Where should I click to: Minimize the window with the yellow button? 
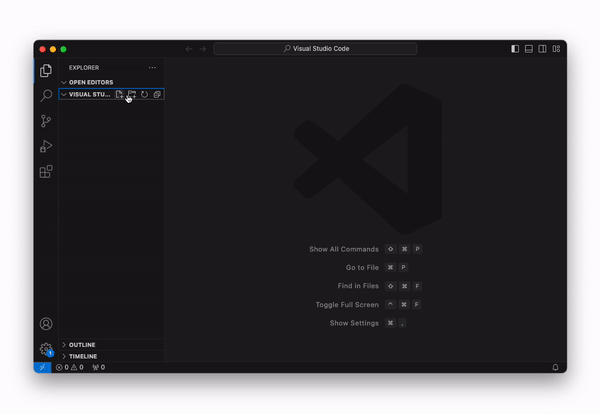pos(53,49)
